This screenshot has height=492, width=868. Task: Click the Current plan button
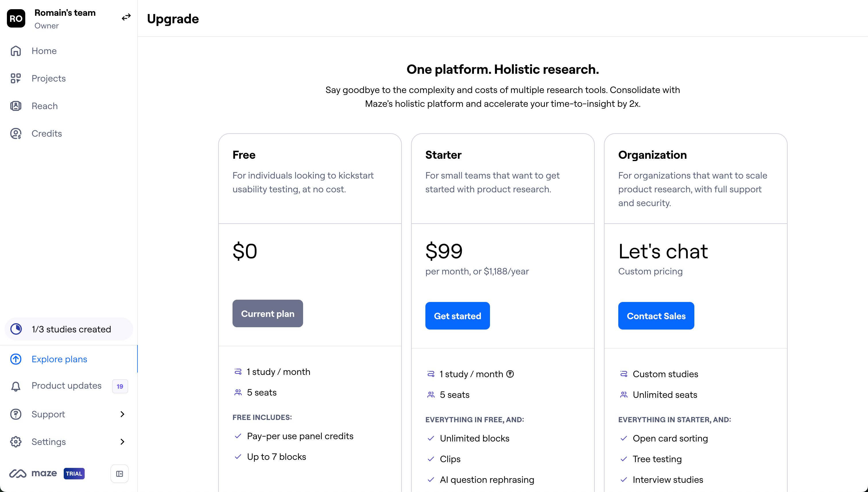click(268, 313)
